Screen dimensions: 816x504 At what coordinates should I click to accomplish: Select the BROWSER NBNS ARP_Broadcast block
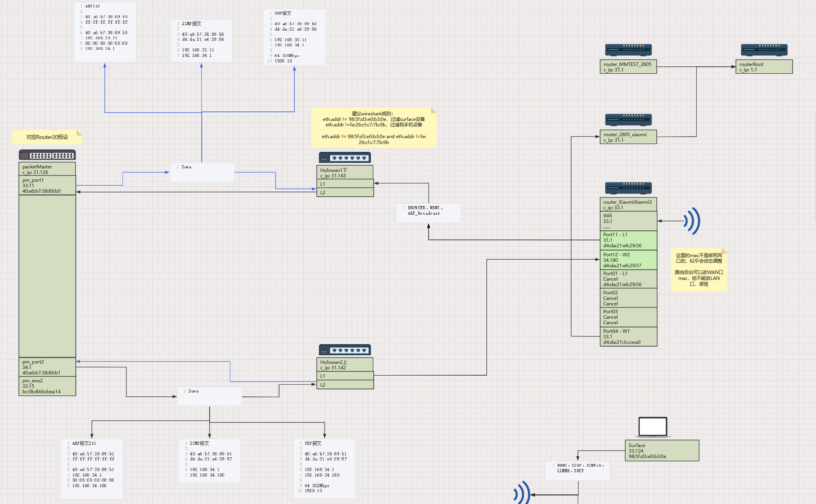tap(429, 213)
